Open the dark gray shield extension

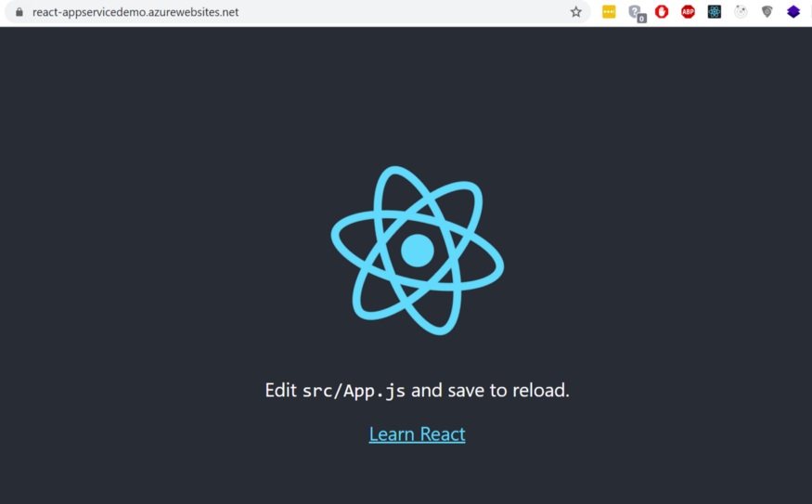point(767,12)
